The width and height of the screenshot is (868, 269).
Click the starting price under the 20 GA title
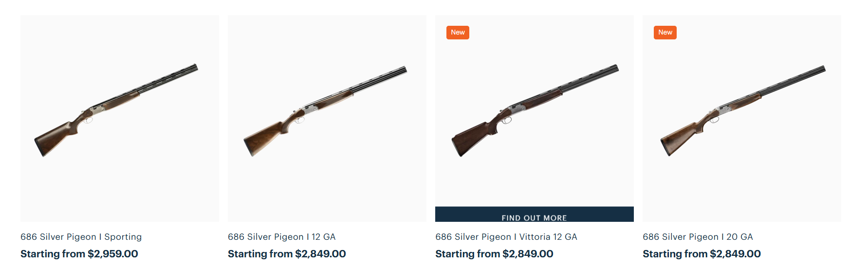tap(702, 254)
